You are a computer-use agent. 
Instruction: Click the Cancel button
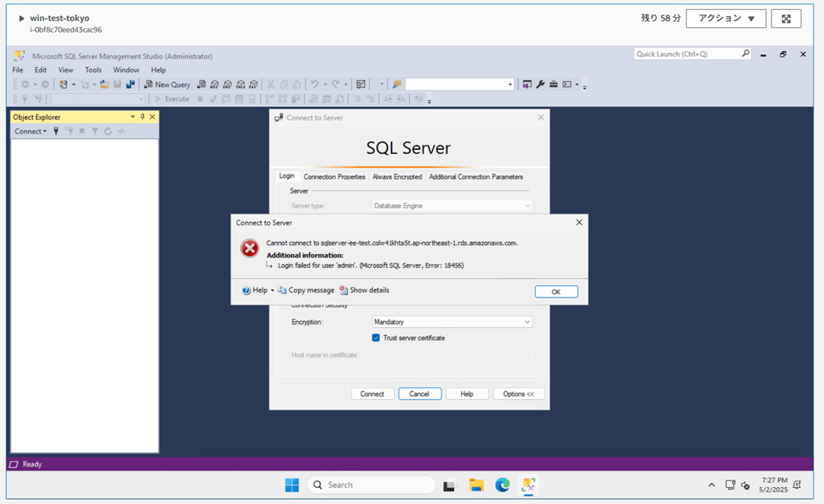pyautogui.click(x=419, y=393)
